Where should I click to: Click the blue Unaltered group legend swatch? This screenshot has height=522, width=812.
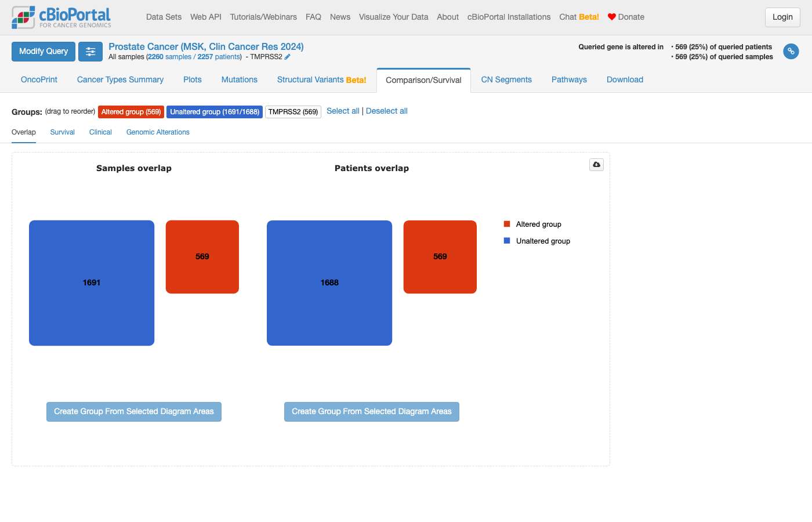507,241
